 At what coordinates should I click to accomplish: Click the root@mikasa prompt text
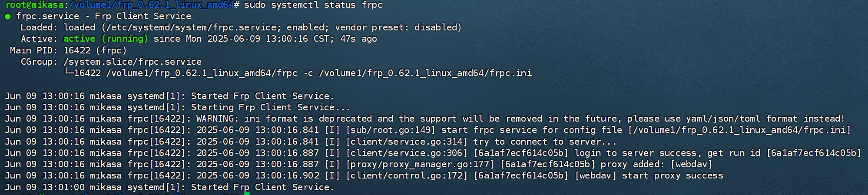click(34, 5)
